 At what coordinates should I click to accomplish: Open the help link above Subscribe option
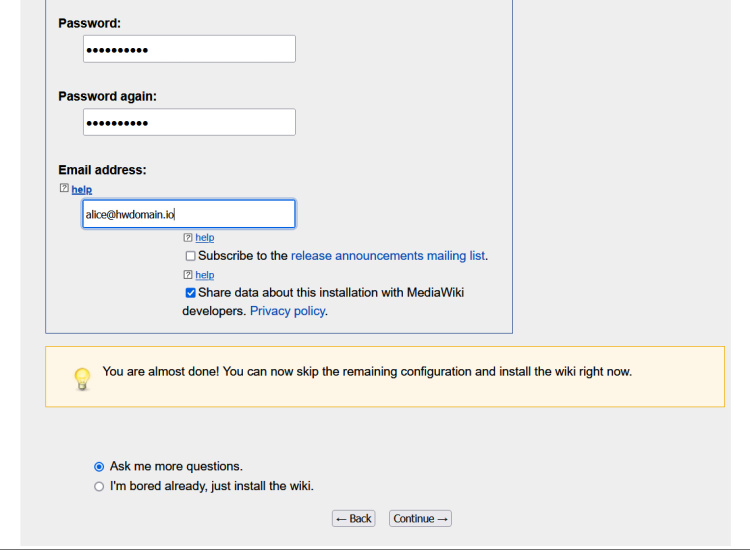[205, 238]
